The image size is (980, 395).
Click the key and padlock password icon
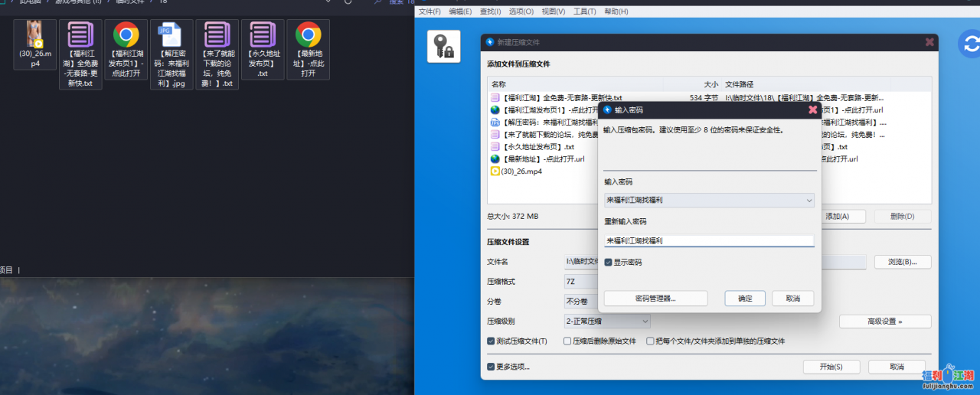pyautogui.click(x=443, y=46)
